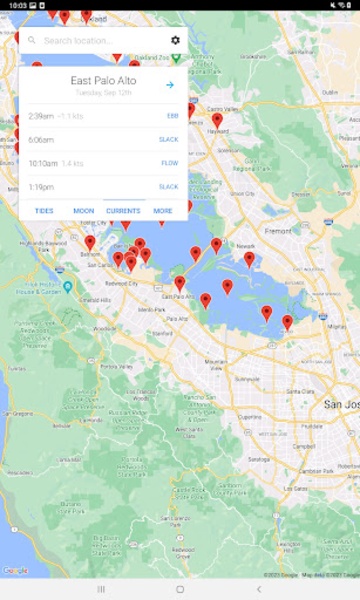Open East Palo Alto details arrow
360x600 pixels.
click(x=170, y=85)
